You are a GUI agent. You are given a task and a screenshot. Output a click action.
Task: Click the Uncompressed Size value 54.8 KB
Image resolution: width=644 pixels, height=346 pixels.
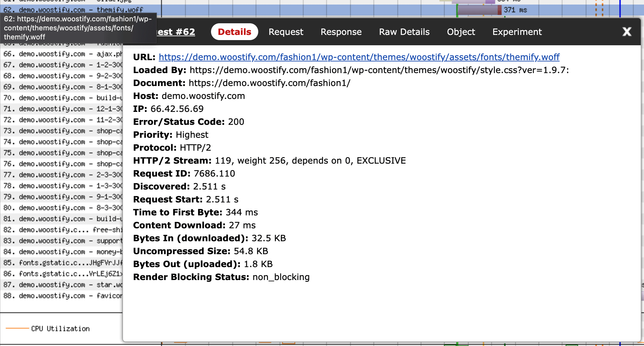tap(251, 251)
